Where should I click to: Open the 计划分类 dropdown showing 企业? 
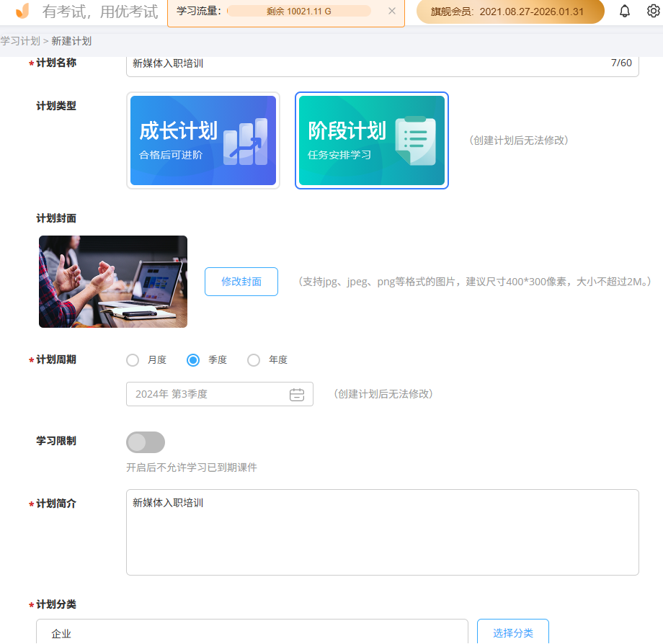point(251,635)
